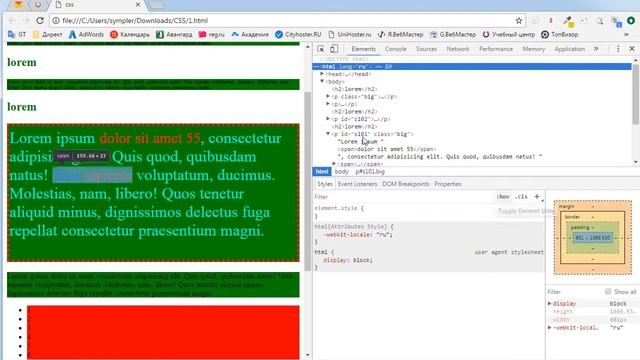Collapse the body node in DOM tree
The height and width of the screenshot is (360, 640).
point(322,81)
